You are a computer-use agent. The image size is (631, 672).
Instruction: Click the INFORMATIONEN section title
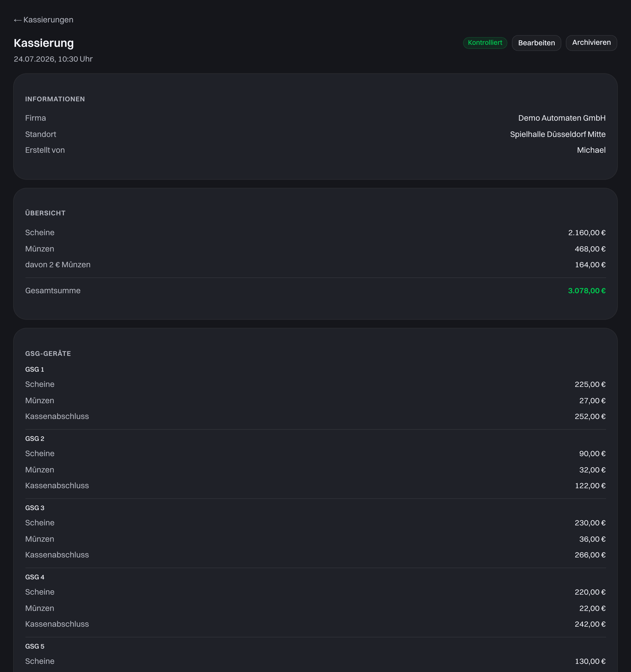pos(55,99)
